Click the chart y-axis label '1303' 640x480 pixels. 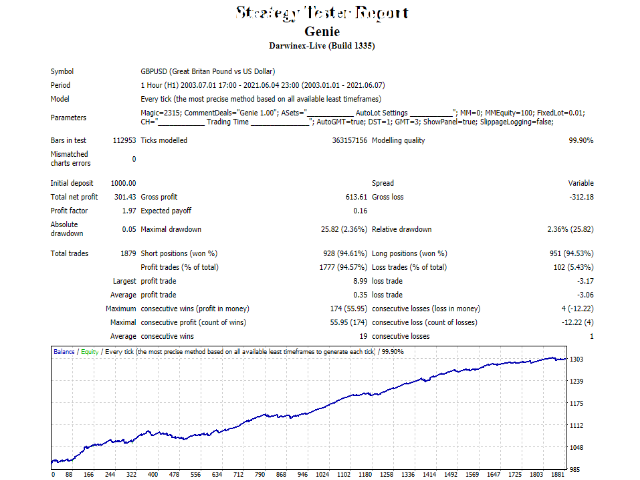point(576,360)
